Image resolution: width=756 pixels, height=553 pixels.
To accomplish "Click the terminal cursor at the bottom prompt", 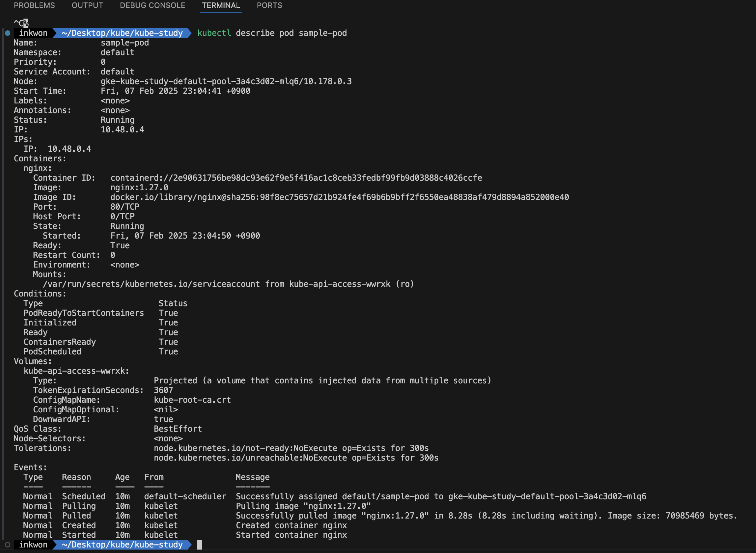I will click(199, 545).
